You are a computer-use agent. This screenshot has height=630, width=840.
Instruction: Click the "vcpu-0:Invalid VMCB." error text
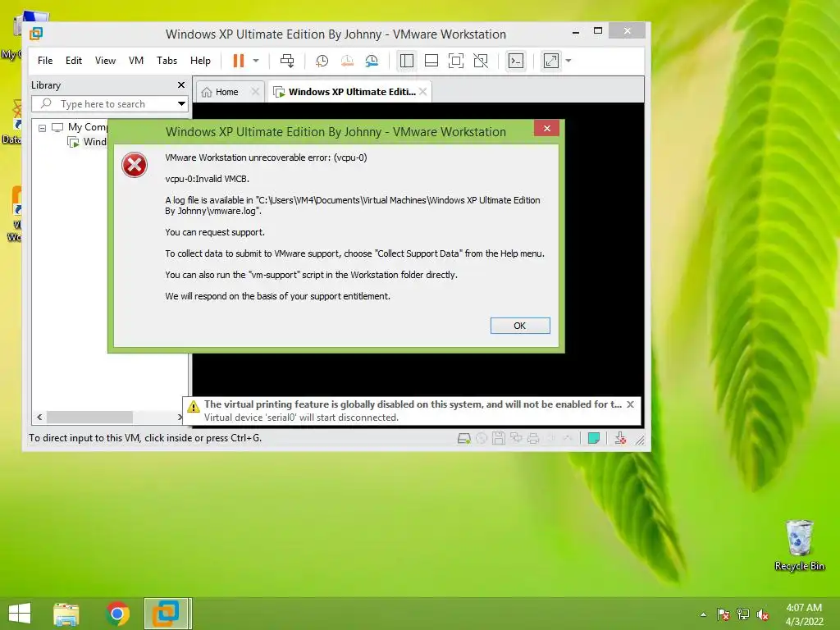[207, 179]
